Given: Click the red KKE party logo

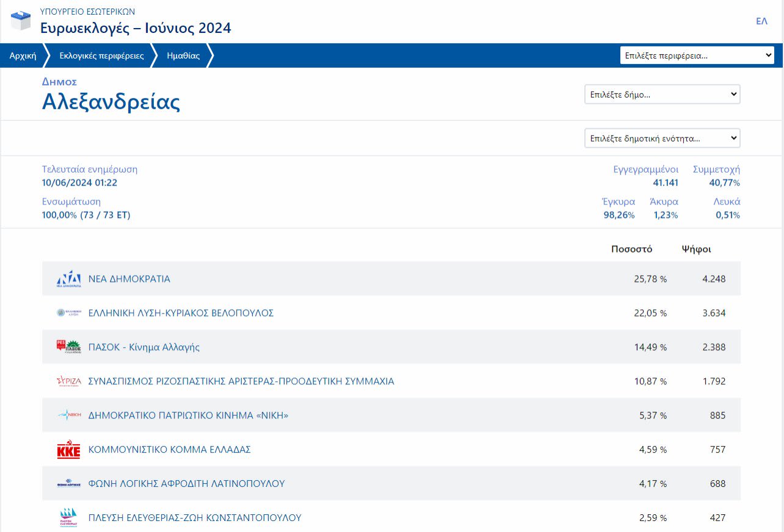Looking at the screenshot, I should (x=68, y=450).
